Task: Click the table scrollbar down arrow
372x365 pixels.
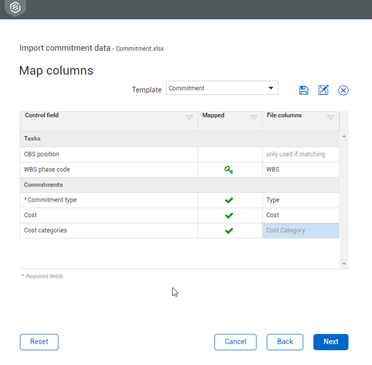Action: (344, 264)
